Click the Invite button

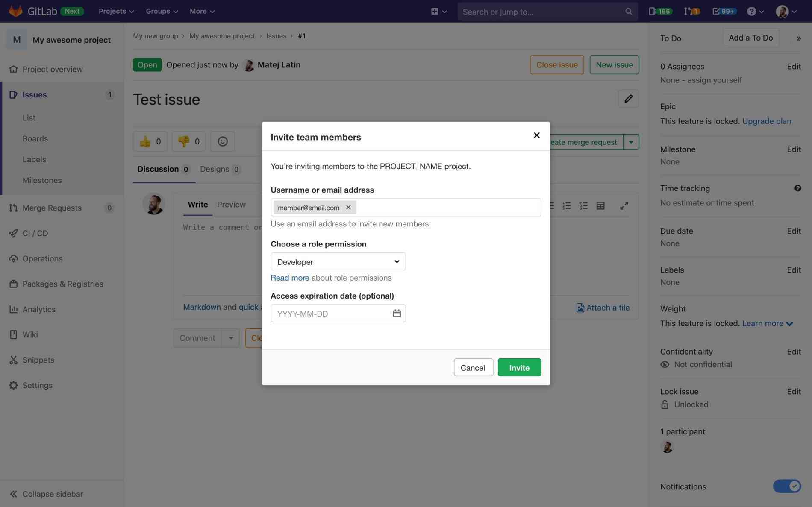click(519, 367)
